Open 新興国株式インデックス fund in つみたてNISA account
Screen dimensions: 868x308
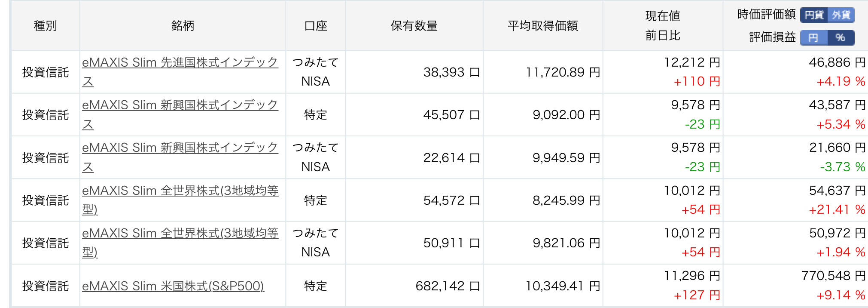pyautogui.click(x=180, y=157)
